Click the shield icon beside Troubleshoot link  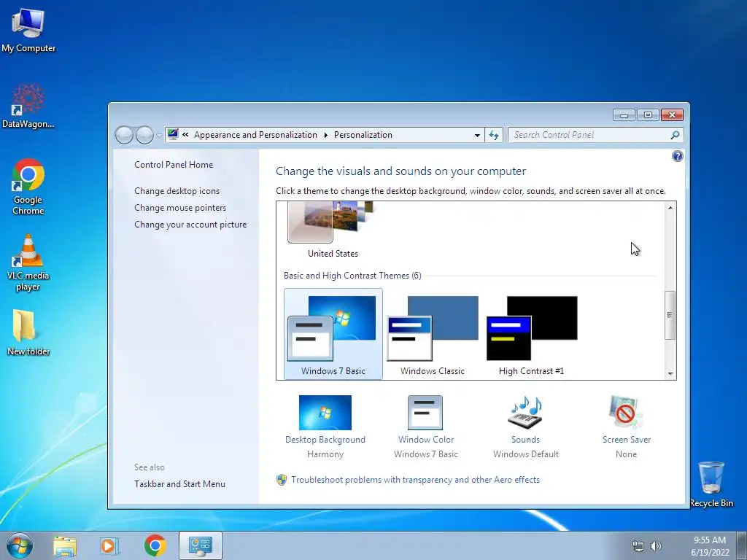click(282, 480)
